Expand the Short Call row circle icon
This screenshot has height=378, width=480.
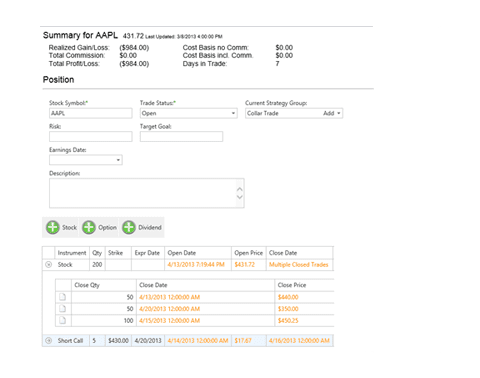coord(49,341)
